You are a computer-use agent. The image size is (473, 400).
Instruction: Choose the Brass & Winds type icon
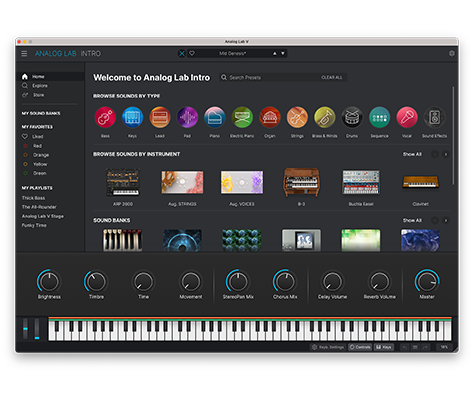[x=324, y=117]
